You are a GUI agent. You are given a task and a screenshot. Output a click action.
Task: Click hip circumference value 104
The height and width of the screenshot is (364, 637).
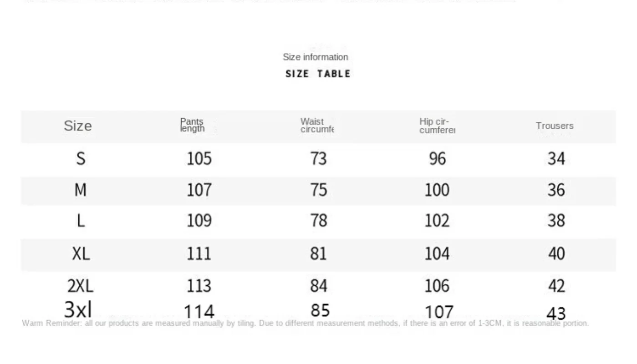[437, 253]
